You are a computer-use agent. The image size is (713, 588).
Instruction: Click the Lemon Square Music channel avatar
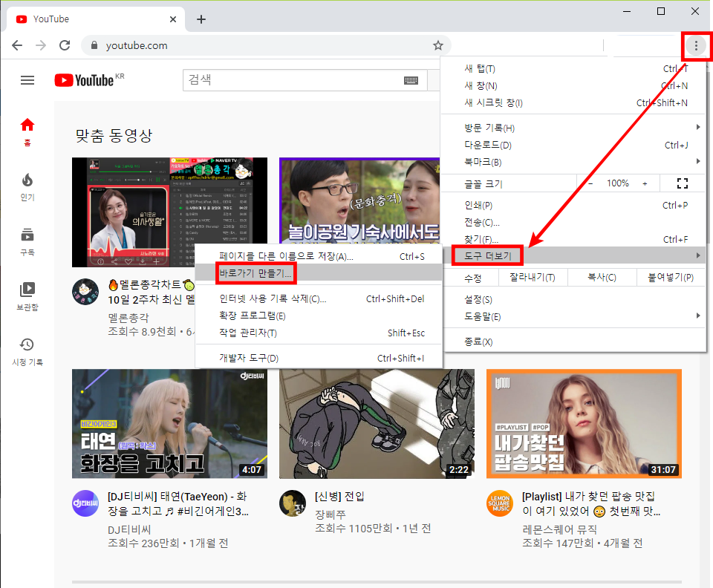tap(500, 503)
